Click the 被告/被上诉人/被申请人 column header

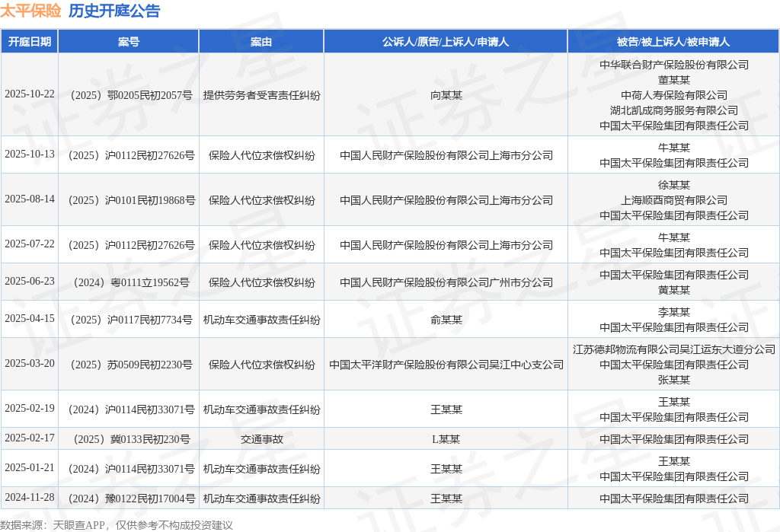point(673,42)
